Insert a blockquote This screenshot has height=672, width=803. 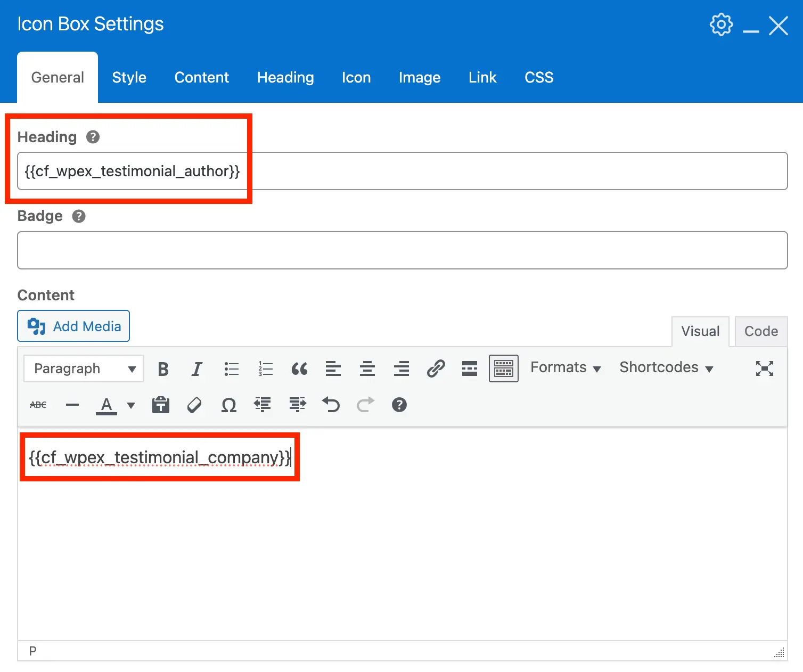(x=299, y=368)
